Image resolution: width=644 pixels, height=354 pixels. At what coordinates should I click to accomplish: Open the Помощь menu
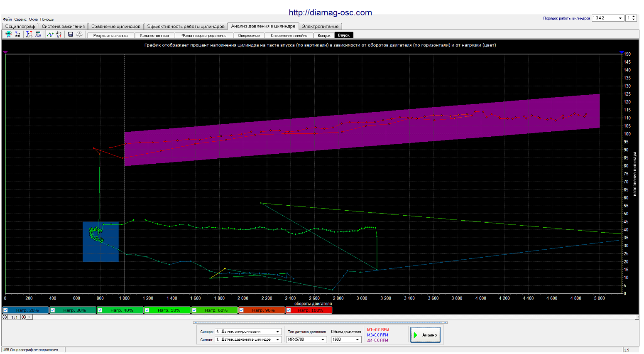coord(47,20)
